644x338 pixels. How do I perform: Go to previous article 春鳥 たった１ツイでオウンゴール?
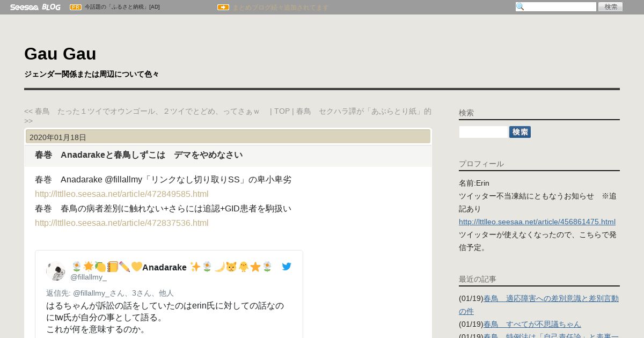[x=142, y=111]
